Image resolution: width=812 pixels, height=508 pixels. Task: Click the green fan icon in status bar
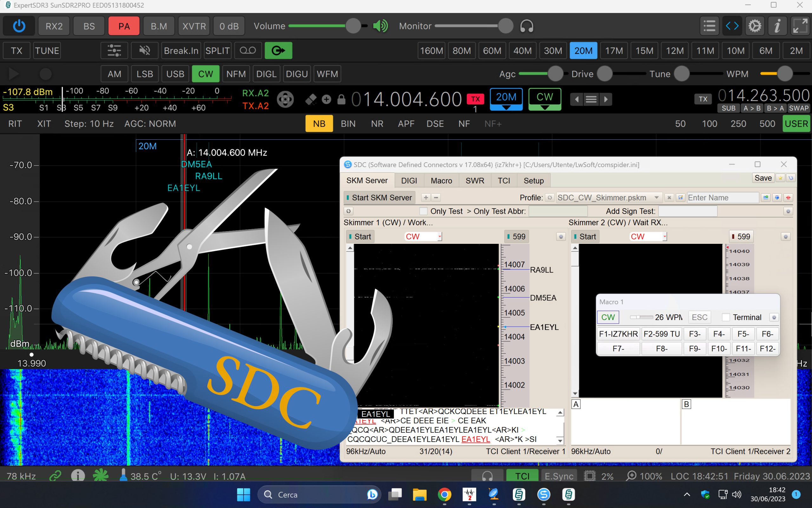tap(100, 476)
